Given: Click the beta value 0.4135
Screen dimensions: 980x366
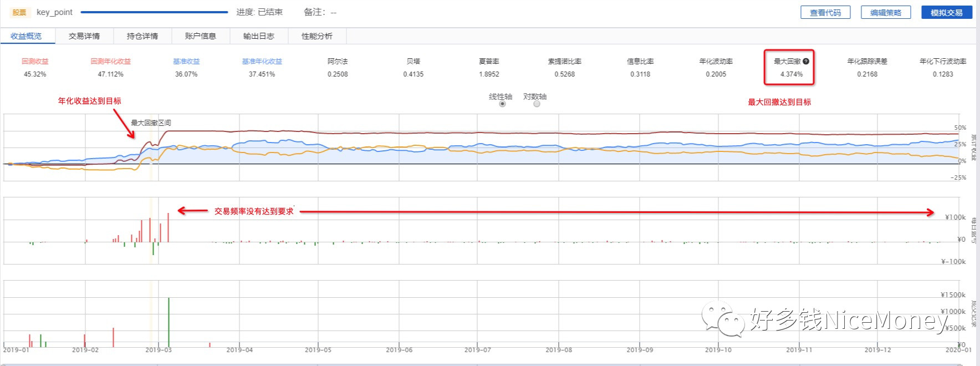Looking at the screenshot, I should (414, 74).
